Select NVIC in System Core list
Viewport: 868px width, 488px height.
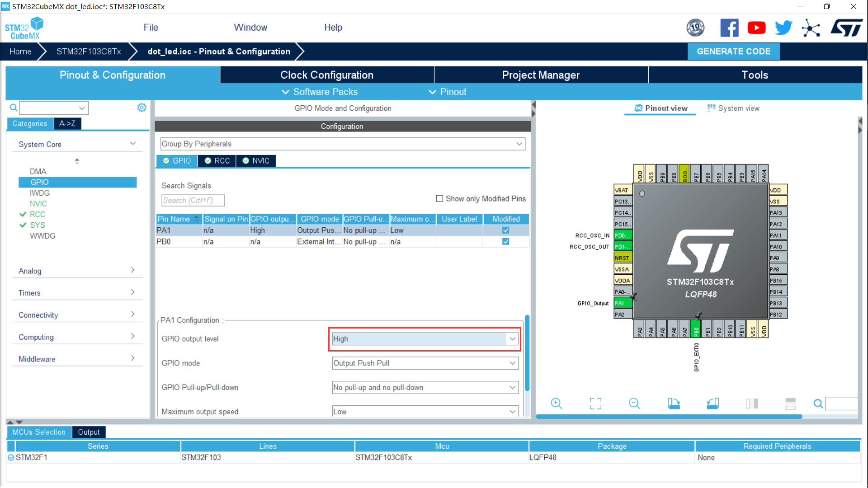(x=38, y=204)
